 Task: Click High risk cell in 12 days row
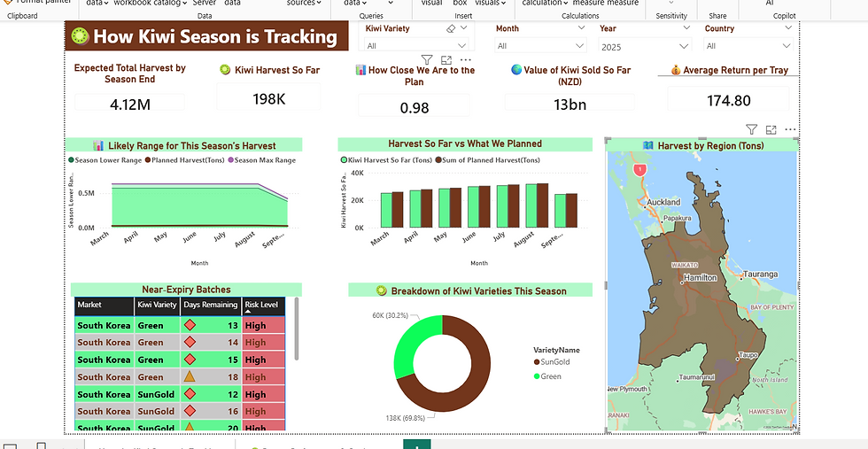[264, 394]
